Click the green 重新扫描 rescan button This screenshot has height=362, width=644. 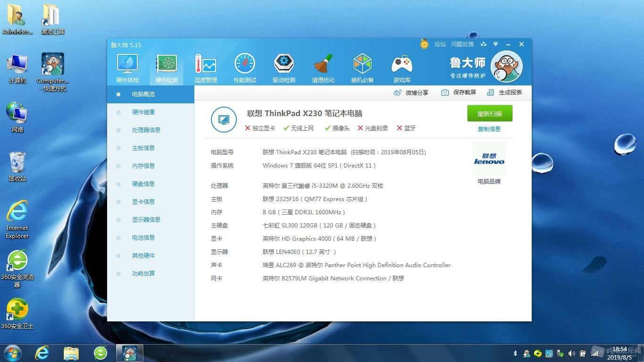coord(490,114)
